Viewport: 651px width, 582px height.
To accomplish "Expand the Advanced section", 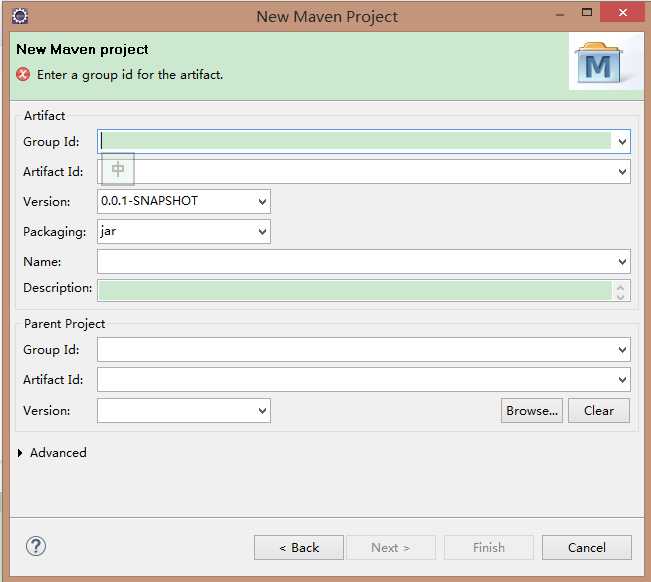I will [20, 453].
